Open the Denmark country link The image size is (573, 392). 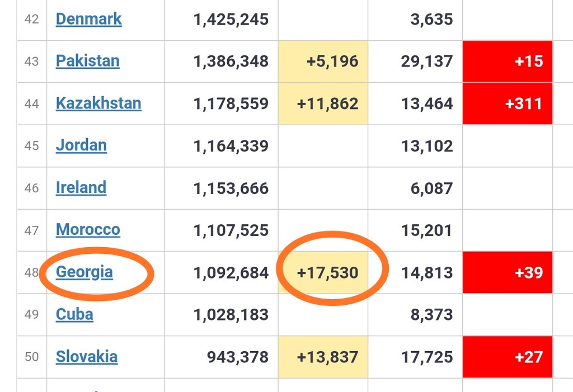click(88, 20)
